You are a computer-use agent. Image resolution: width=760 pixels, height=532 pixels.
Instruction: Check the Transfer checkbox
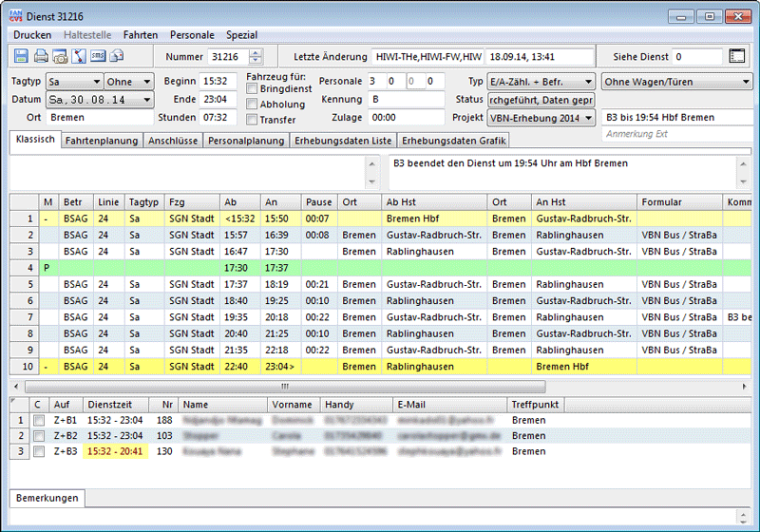pos(252,120)
